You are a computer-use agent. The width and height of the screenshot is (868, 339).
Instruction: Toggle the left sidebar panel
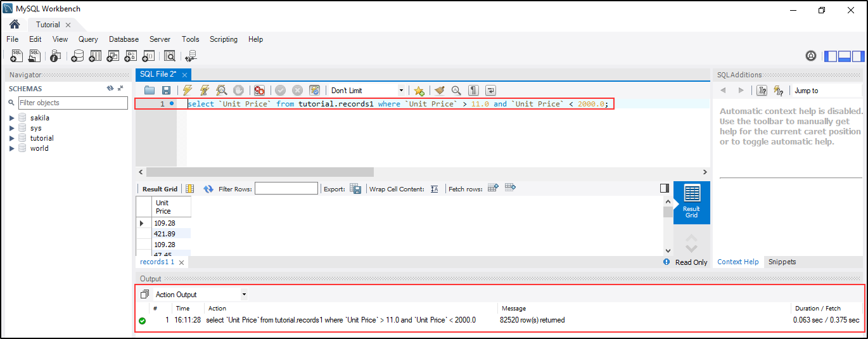(830, 56)
